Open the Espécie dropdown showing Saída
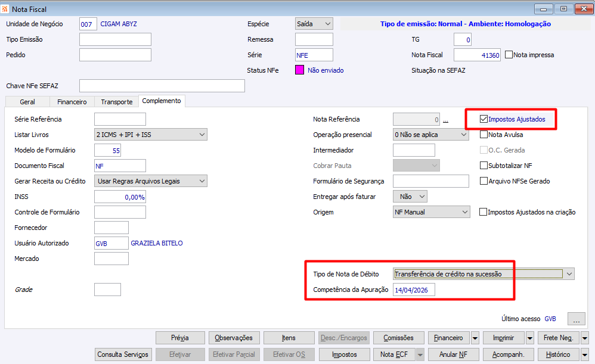 coord(314,24)
